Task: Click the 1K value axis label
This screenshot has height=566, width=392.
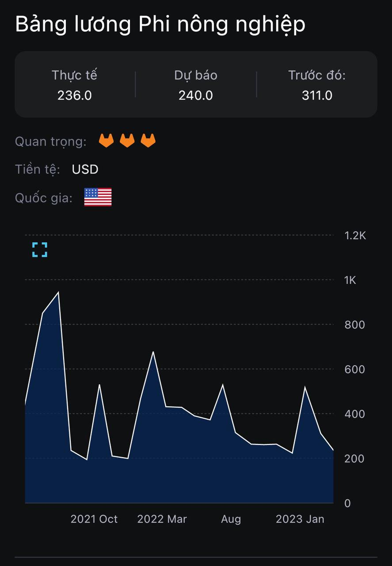Action: 350,280
